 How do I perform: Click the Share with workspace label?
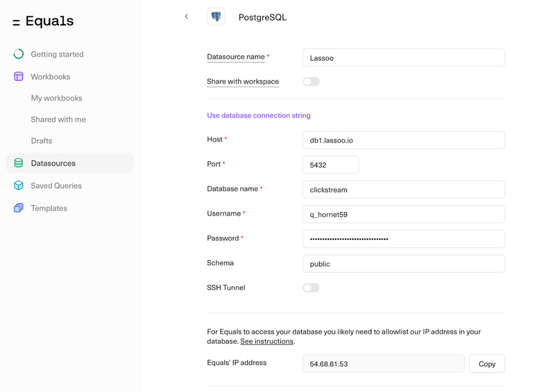(243, 81)
